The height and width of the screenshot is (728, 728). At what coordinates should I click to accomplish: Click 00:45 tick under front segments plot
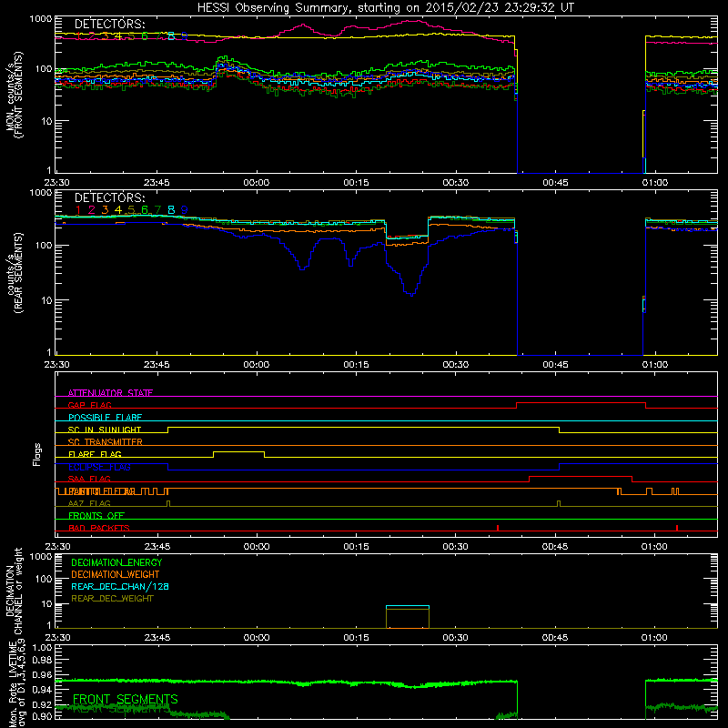pos(555,183)
